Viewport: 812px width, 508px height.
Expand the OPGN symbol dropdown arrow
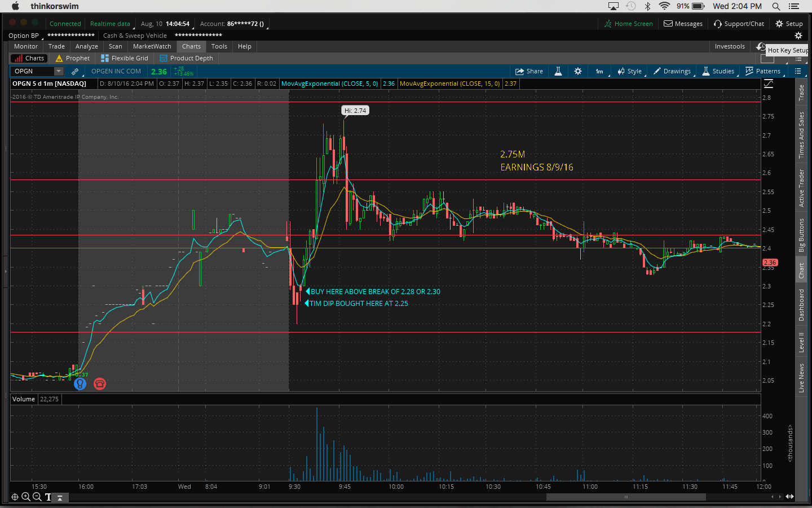(x=59, y=71)
